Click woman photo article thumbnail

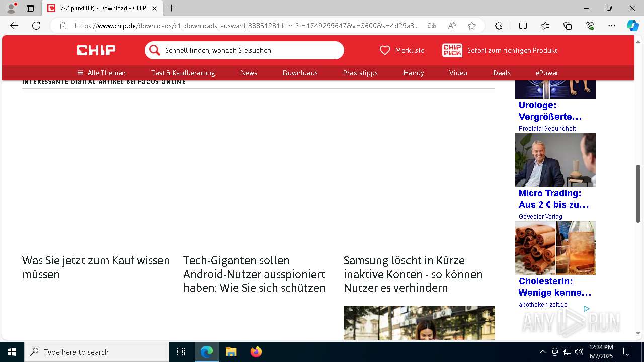pos(419,323)
